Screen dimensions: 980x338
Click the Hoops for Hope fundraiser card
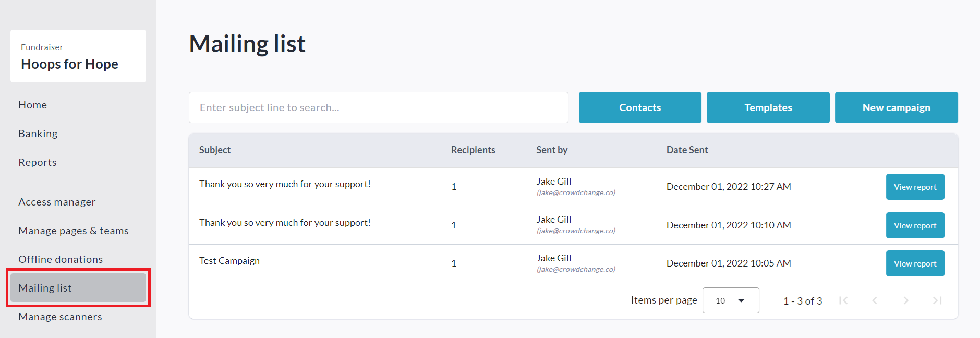coord(78,56)
